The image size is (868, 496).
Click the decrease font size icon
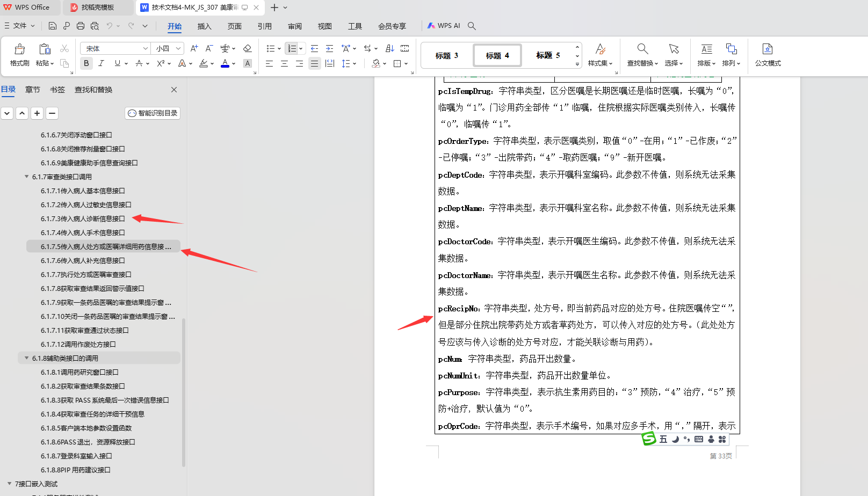coord(209,48)
